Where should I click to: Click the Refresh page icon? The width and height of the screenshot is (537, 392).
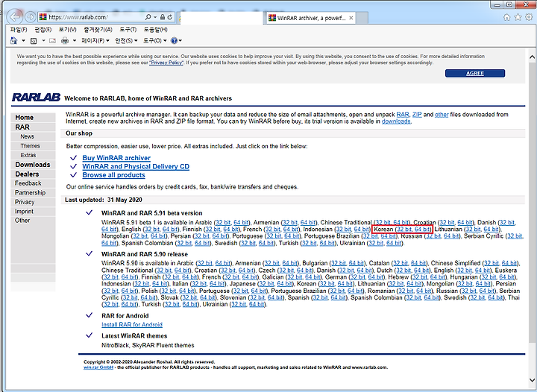click(x=170, y=17)
